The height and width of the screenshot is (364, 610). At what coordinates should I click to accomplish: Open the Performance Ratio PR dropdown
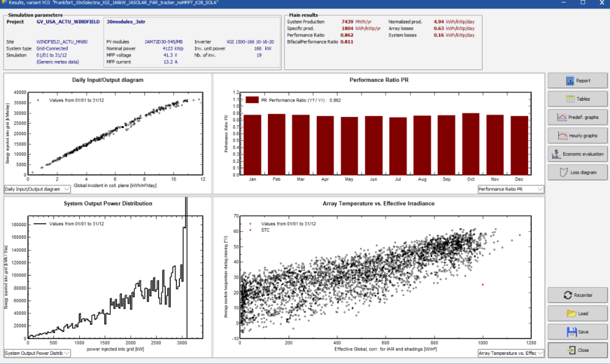(x=540, y=189)
